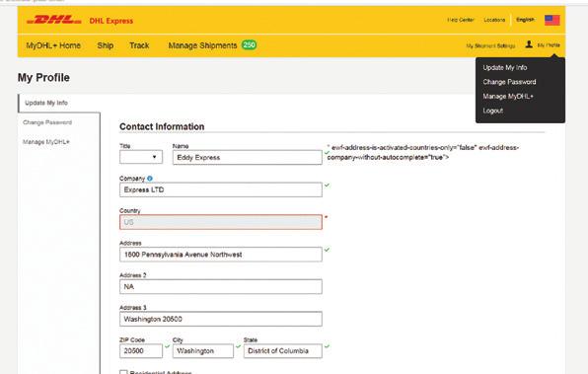
Task: Click the DHL Express text link
Action: (x=111, y=21)
